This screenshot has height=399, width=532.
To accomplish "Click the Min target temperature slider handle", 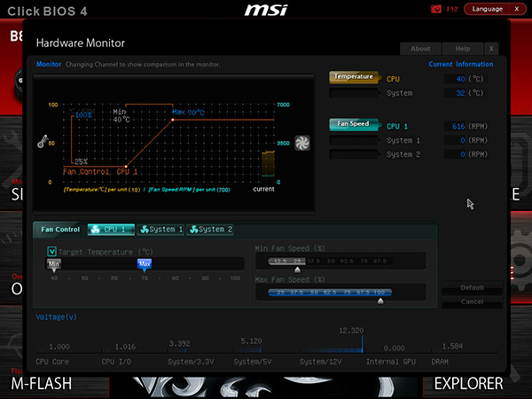I will [x=54, y=265].
